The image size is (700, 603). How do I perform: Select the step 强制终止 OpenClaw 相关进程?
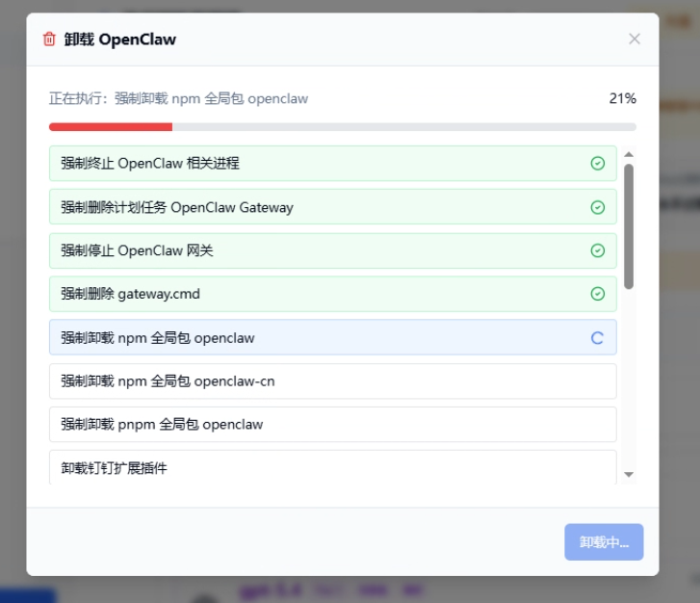[x=332, y=164]
